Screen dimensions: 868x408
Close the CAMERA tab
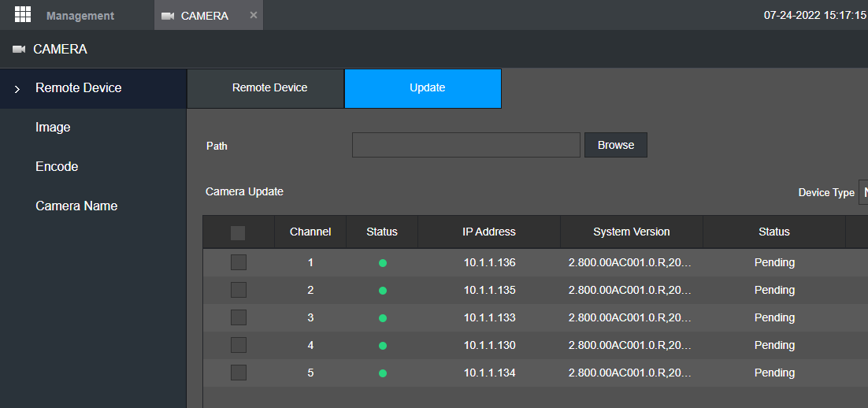click(254, 15)
